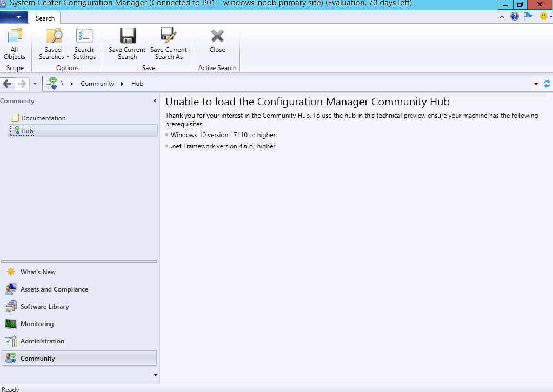Go back with the left arrow

(x=7, y=84)
